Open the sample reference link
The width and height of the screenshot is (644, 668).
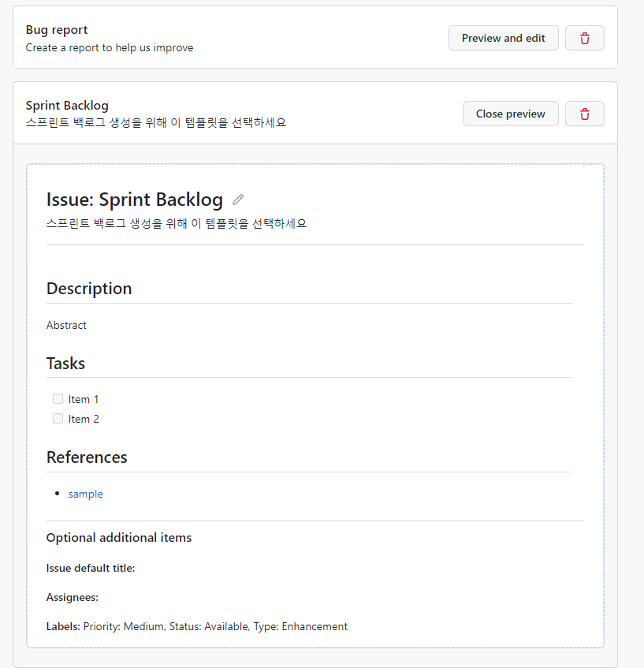click(85, 494)
